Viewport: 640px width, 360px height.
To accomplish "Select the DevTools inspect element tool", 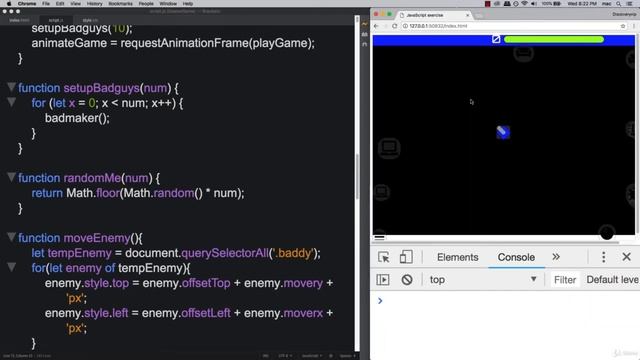I will pos(383,257).
